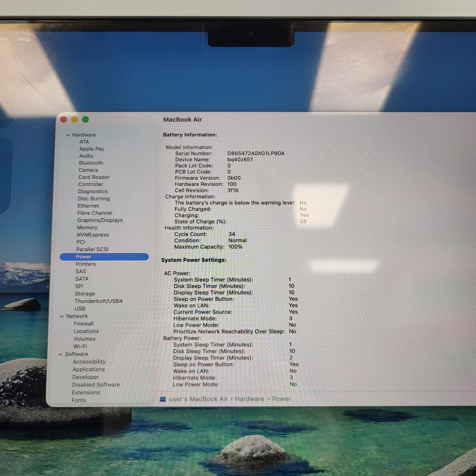Select Accessibility under Software
The width and height of the screenshot is (476, 476).
point(89,362)
